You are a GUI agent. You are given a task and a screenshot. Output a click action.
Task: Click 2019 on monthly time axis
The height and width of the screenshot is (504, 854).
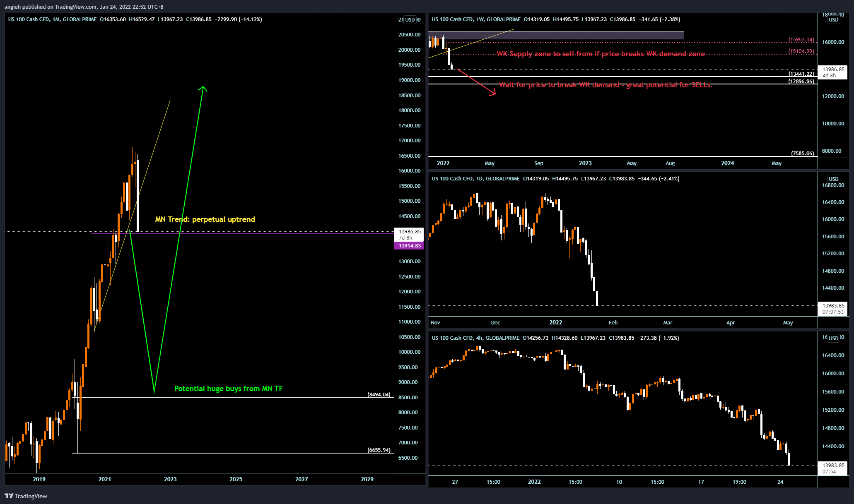pos(39,479)
